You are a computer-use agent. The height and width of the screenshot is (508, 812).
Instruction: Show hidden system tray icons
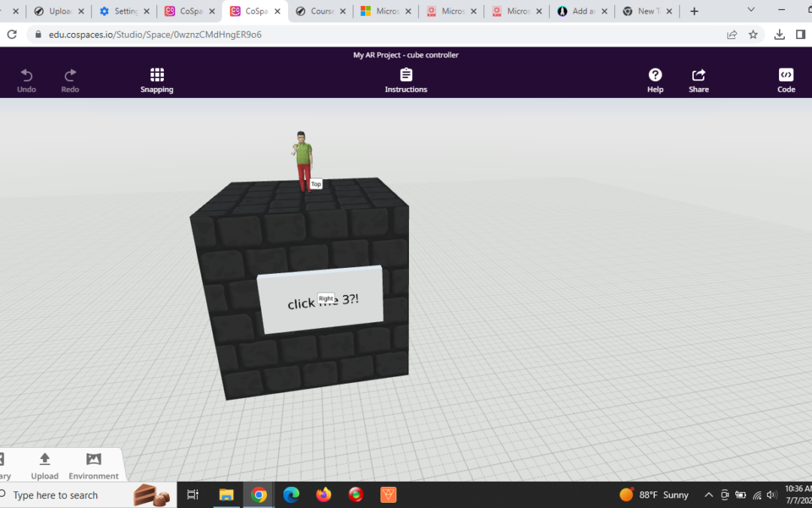tap(709, 495)
